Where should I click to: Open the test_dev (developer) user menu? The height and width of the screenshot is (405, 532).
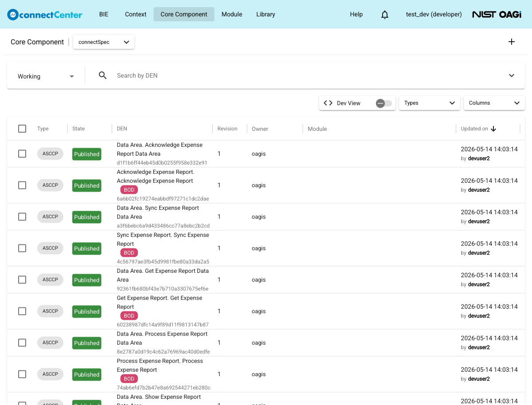[434, 14]
